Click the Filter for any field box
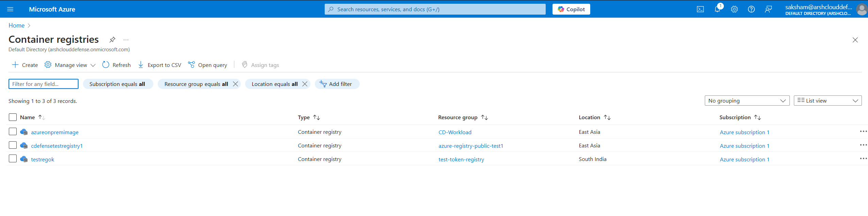The width and height of the screenshot is (868, 216). click(x=44, y=84)
